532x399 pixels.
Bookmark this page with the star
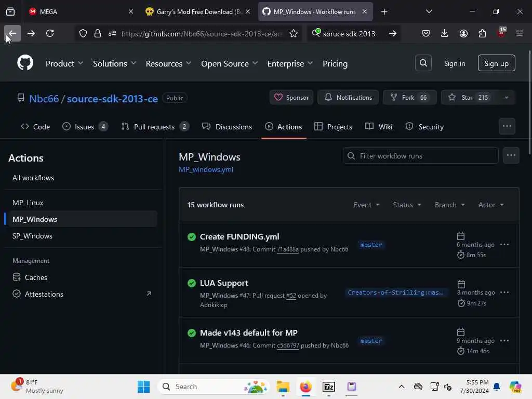(x=294, y=34)
